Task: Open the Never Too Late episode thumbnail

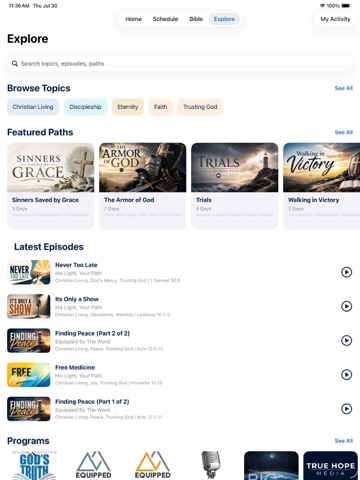Action: (29, 272)
